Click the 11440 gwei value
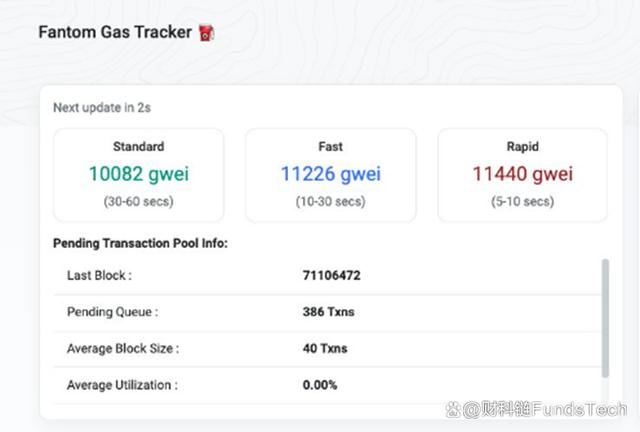 [x=523, y=174]
